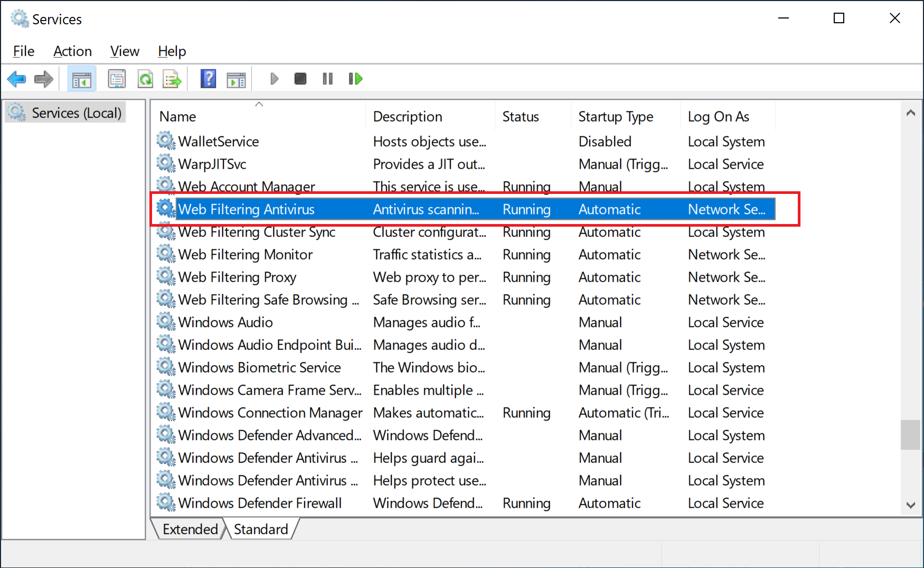
Task: Sort by the Status column header
Action: point(533,116)
